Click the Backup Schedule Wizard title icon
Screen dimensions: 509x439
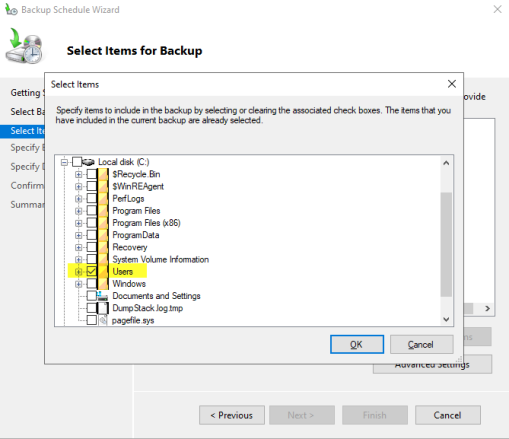click(11, 10)
